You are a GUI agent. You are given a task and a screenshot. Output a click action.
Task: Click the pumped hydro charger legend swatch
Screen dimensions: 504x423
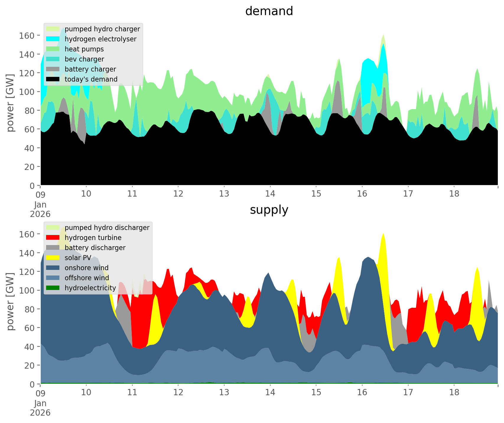[53, 29]
